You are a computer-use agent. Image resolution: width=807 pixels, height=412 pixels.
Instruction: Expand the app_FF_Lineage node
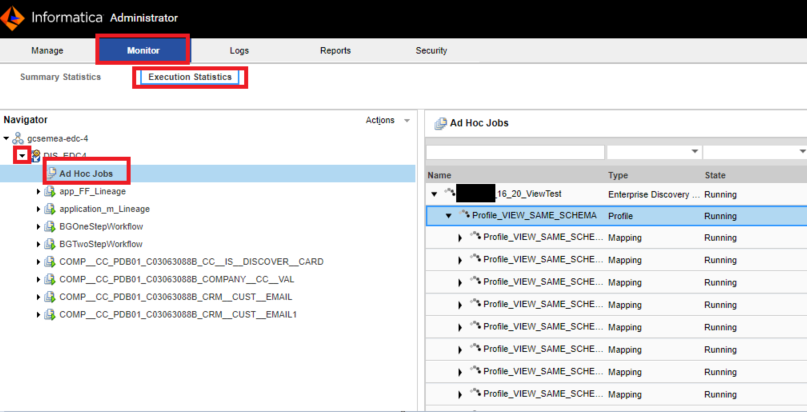coord(38,191)
